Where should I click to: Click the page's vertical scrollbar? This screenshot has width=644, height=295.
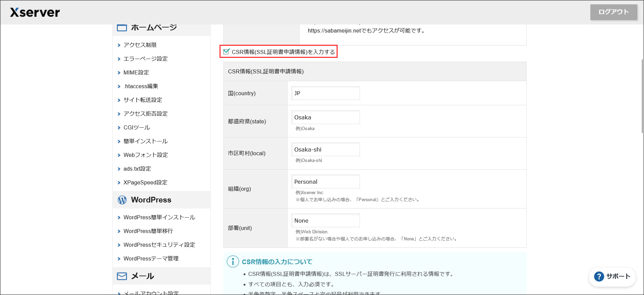click(642, 97)
